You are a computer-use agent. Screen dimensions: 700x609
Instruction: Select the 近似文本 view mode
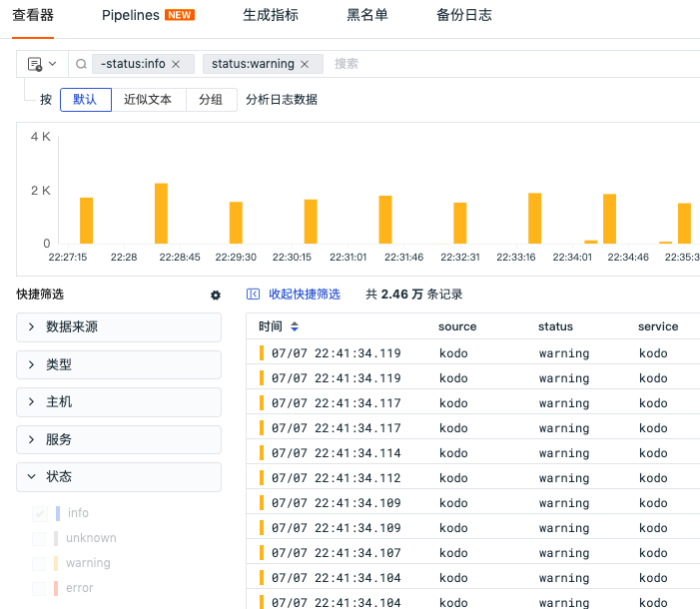coord(148,100)
